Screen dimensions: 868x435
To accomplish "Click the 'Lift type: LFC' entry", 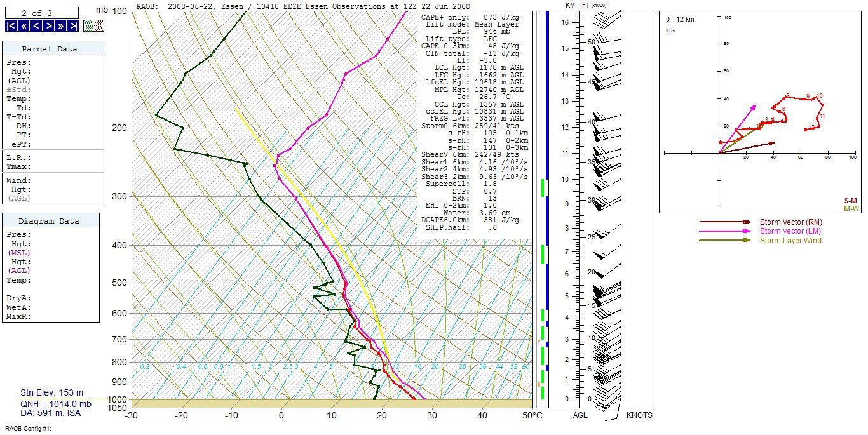I will point(461,39).
